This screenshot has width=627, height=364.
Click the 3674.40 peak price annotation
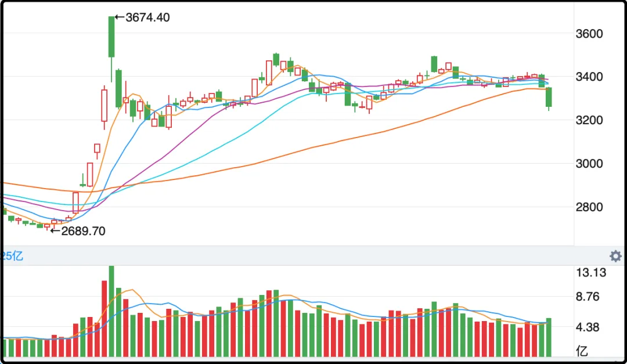(147, 17)
